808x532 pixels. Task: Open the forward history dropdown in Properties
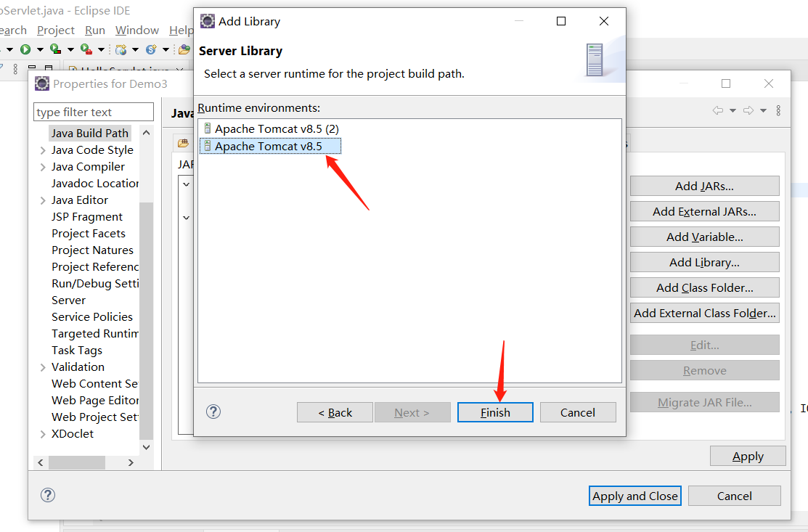[763, 111]
